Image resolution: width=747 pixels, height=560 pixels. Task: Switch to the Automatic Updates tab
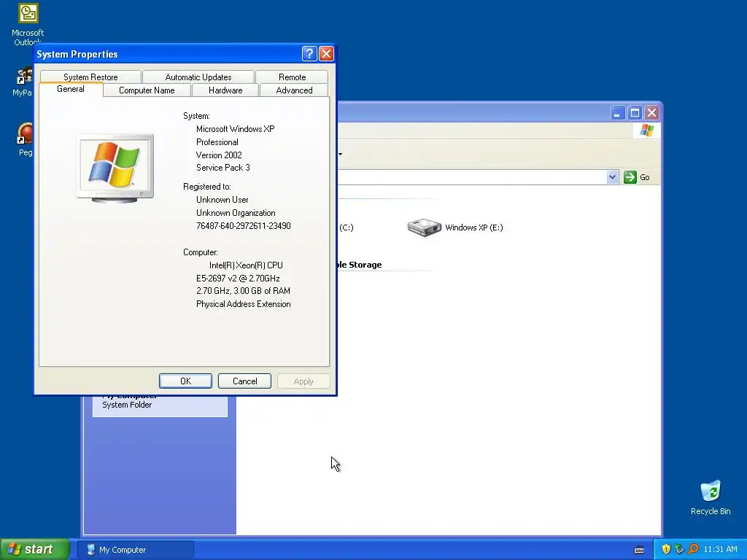198,77
